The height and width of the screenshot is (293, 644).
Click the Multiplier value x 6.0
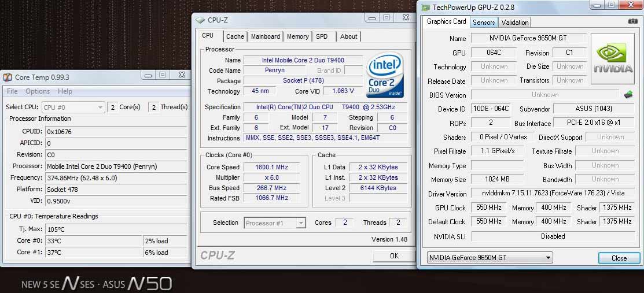coord(271,177)
